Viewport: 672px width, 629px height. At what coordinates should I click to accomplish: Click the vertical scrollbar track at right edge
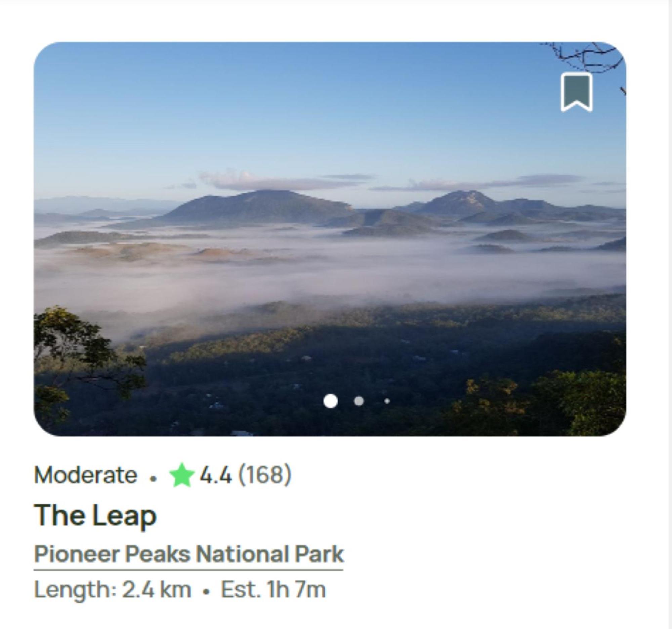(x=668, y=314)
